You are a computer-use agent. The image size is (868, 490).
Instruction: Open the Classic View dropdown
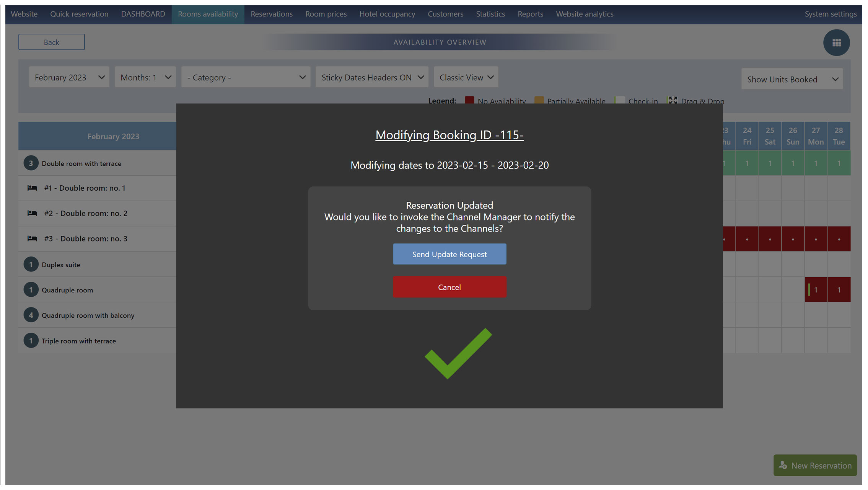coord(466,77)
